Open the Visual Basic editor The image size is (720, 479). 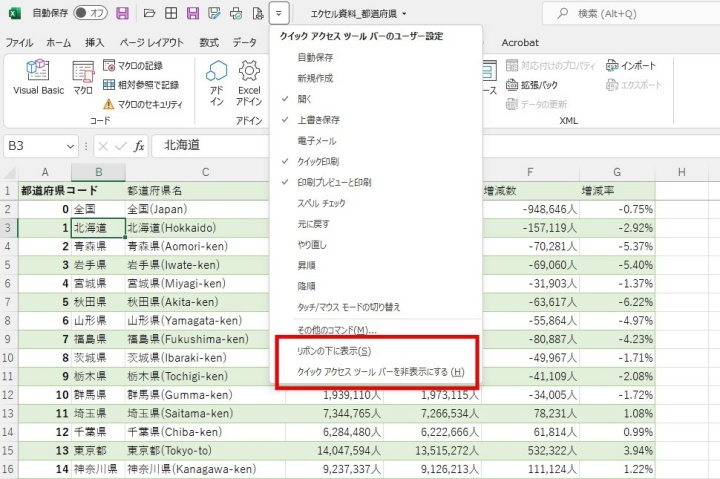[39, 77]
